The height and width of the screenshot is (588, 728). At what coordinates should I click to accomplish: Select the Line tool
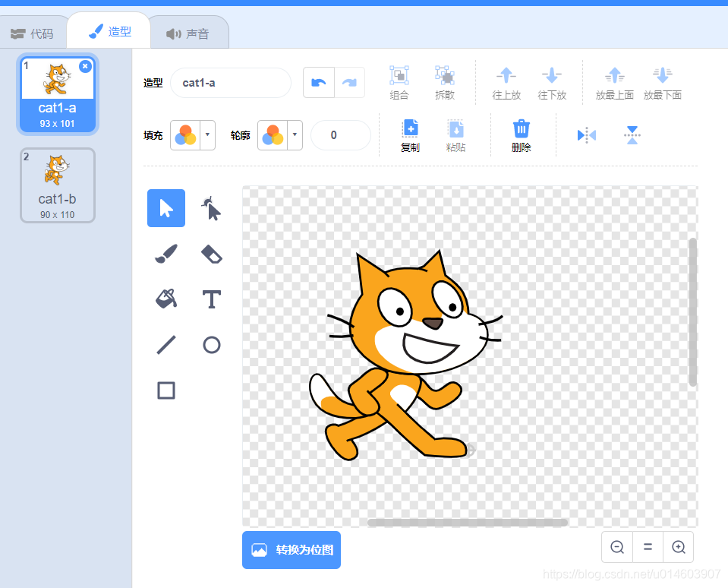(x=166, y=345)
